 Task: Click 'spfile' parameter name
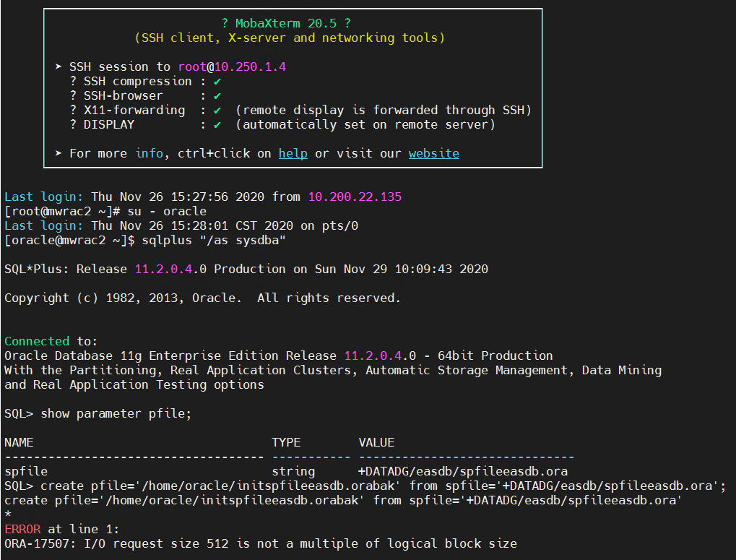26,471
